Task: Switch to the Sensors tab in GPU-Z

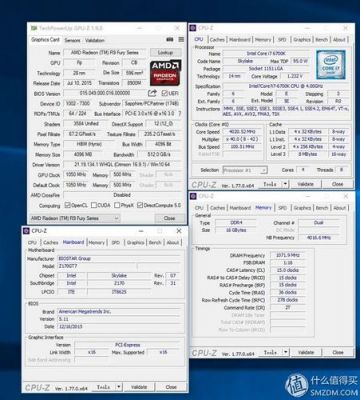Action: (72, 40)
